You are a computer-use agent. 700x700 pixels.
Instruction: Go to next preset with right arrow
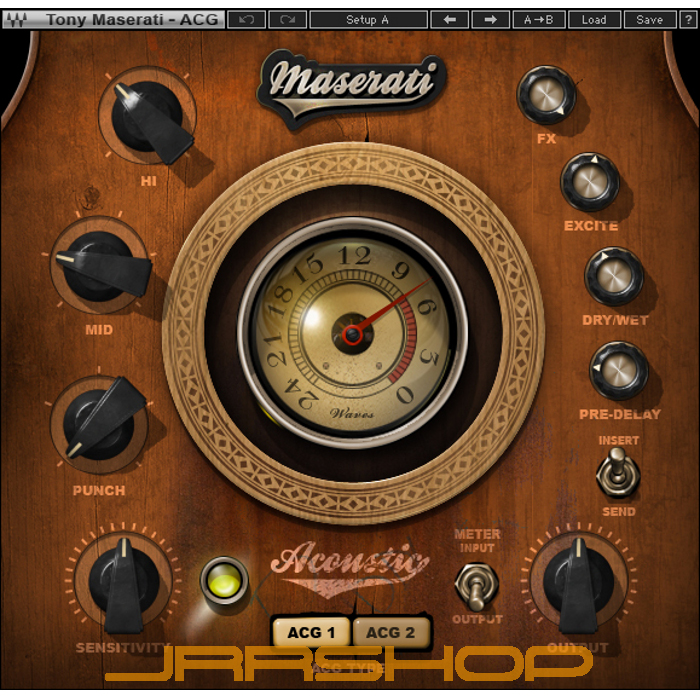click(x=490, y=20)
